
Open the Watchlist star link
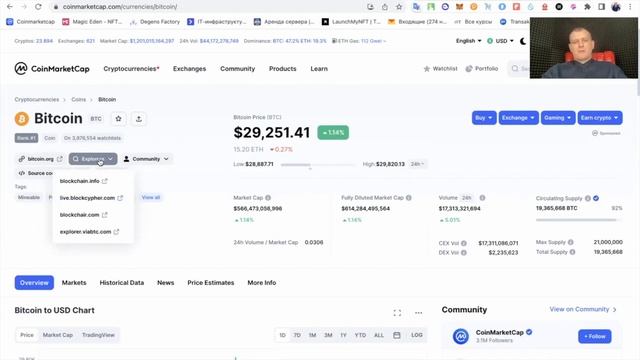tap(440, 69)
